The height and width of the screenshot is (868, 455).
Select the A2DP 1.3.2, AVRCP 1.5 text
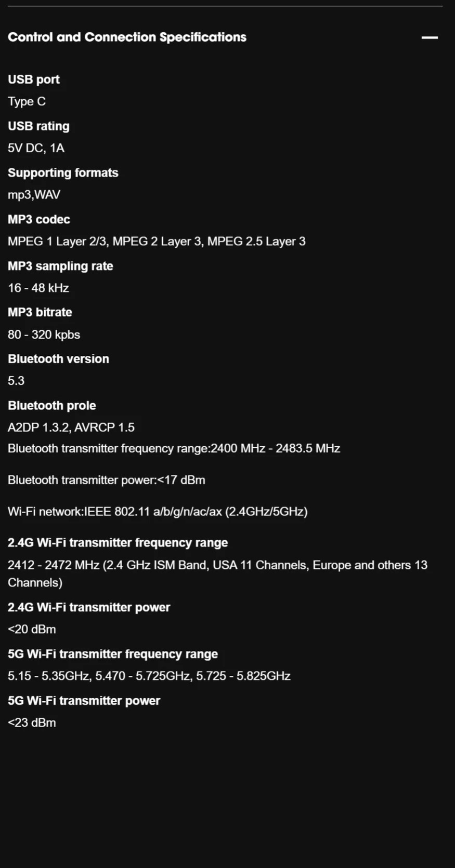click(x=71, y=428)
